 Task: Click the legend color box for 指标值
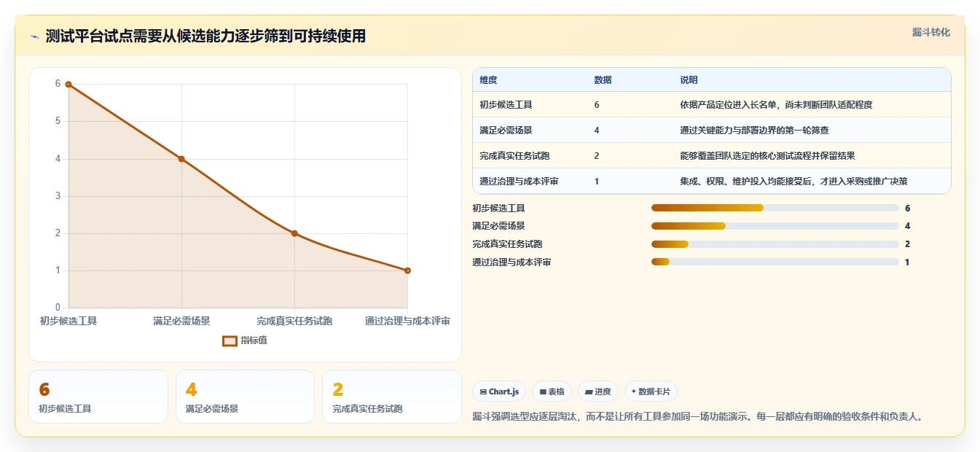pos(230,340)
